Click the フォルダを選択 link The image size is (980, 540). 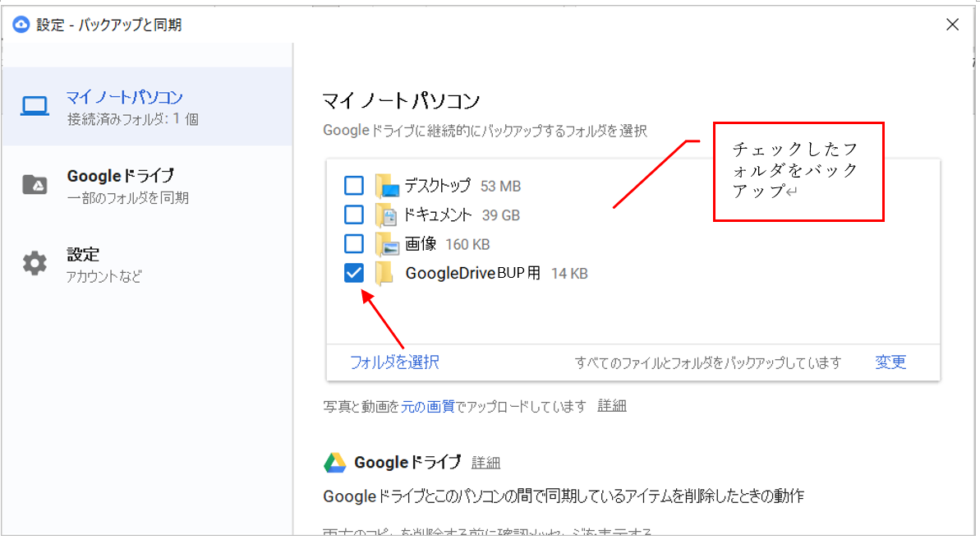click(x=394, y=362)
